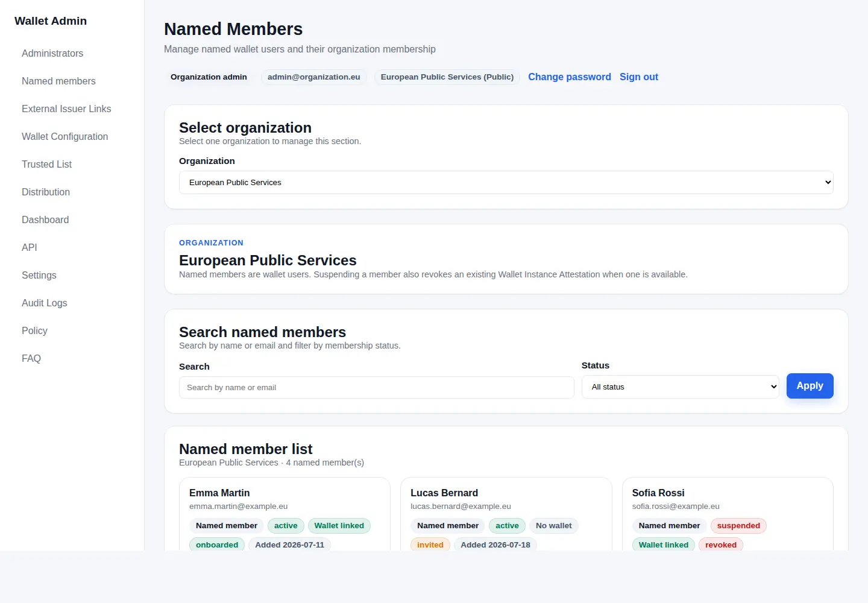Click sofia.rossi@example.eu email

(x=676, y=507)
